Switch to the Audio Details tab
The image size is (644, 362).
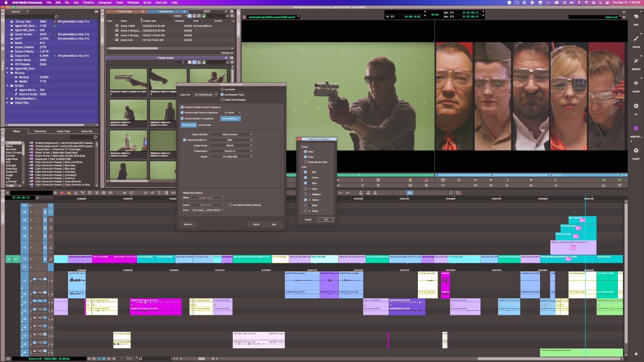click(205, 125)
